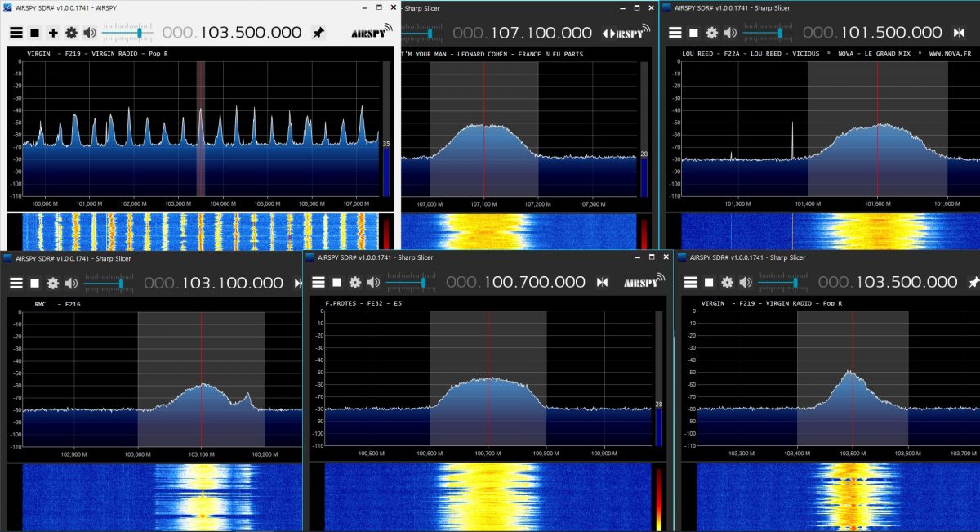The image size is (980, 532).
Task: Adjust volume slider in the 103.500.000 Sharp Slicer
Action: click(x=782, y=282)
